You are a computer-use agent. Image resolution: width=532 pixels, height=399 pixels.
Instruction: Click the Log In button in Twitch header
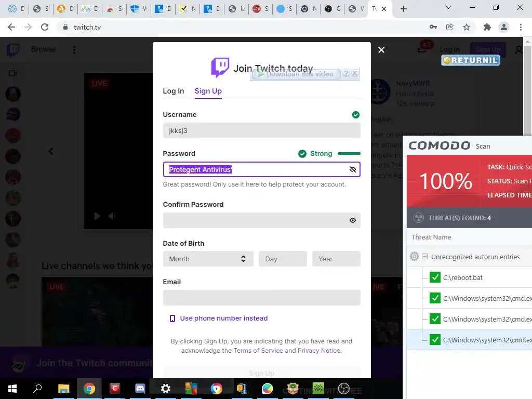450,50
